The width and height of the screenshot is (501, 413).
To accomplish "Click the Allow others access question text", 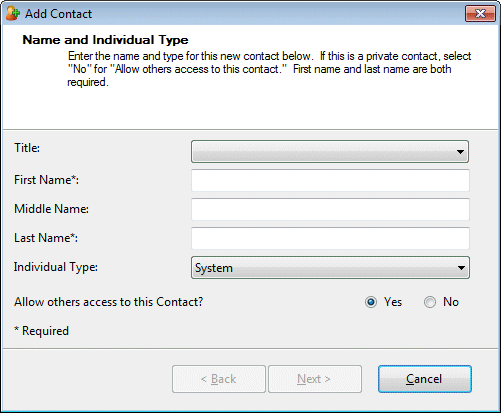I will coord(108,302).
